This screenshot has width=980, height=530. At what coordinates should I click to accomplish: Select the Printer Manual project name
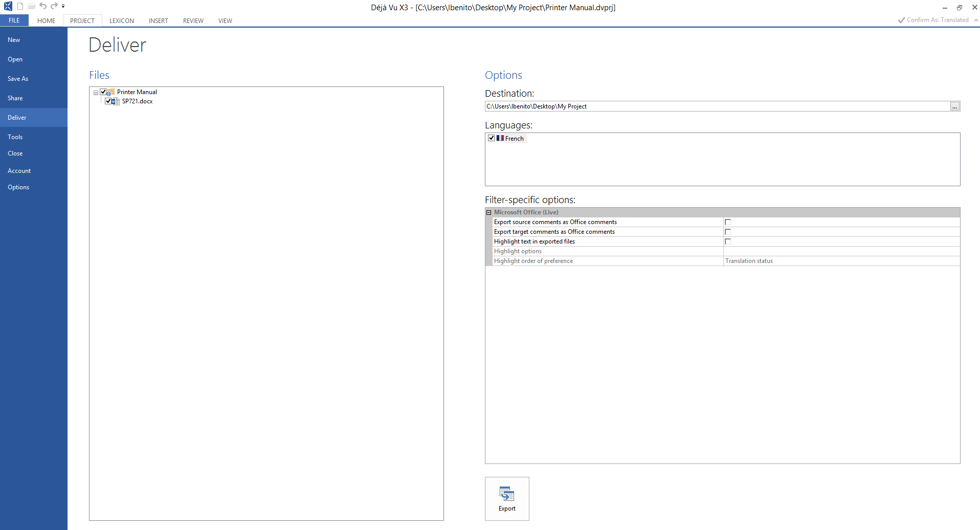(x=137, y=92)
